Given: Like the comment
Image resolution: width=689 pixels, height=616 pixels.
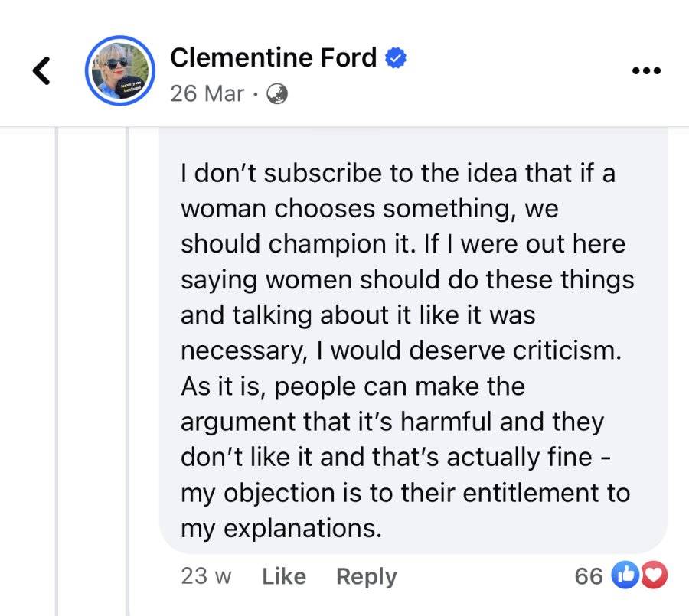Looking at the screenshot, I should [284, 576].
